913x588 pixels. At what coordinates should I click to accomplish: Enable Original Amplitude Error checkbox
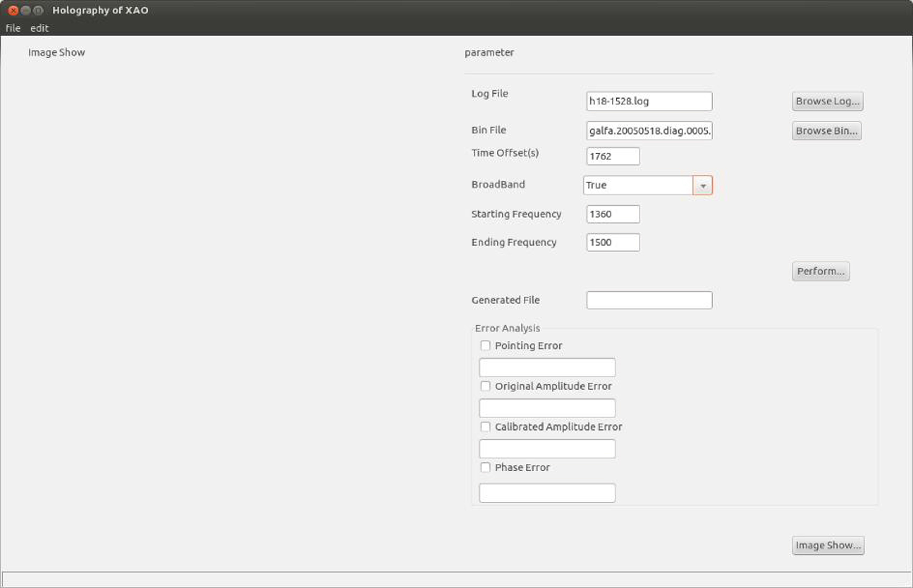coord(485,386)
